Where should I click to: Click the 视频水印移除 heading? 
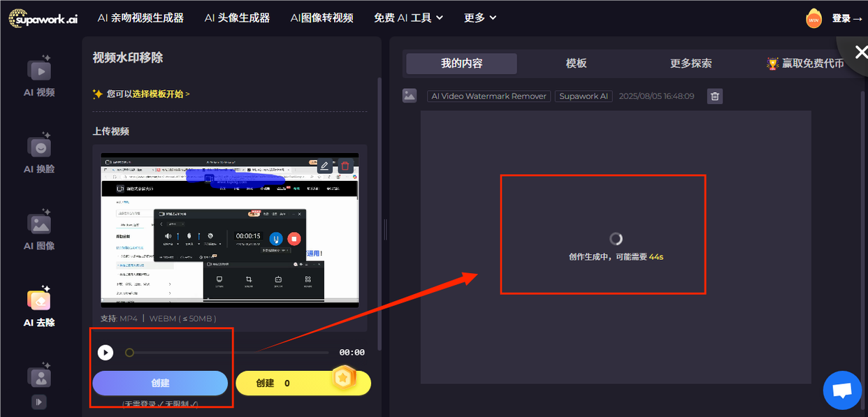pyautogui.click(x=128, y=58)
